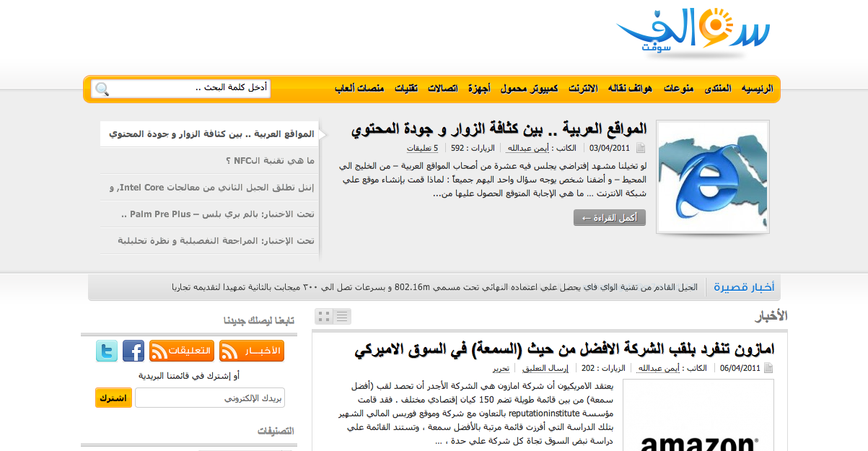This screenshot has height=451, width=868.
Task: Switch news to list view icon
Action: [342, 317]
